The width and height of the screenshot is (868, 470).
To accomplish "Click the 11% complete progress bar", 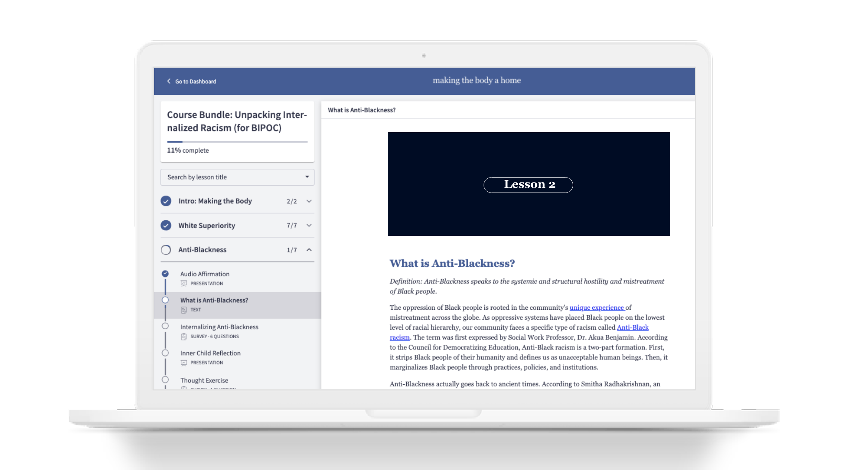I will pyautogui.click(x=237, y=142).
